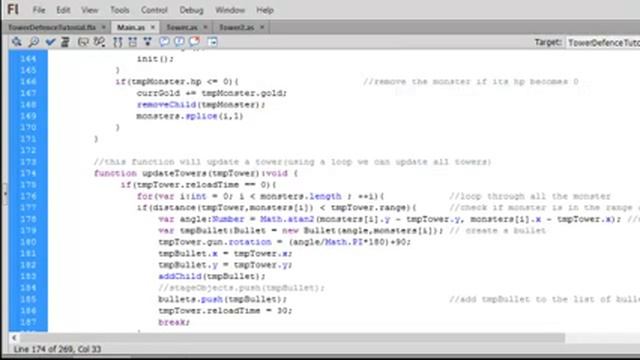Open the Find magnifier tool

tap(34, 42)
